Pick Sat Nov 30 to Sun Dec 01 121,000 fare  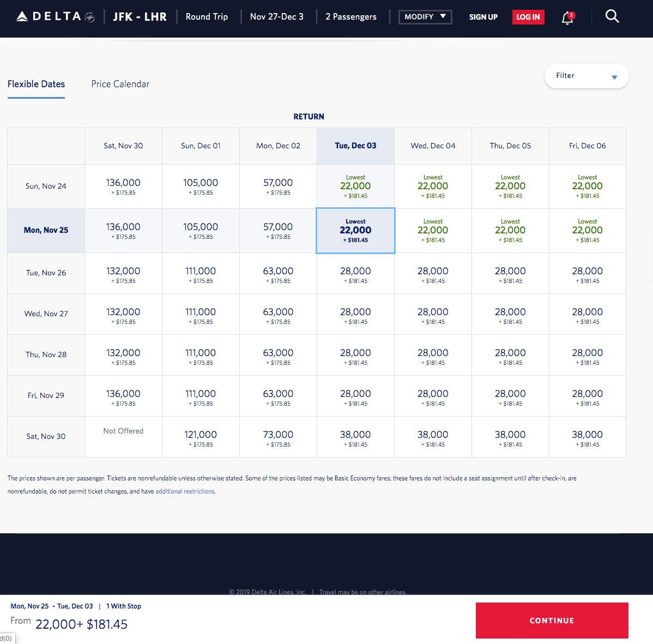click(201, 437)
